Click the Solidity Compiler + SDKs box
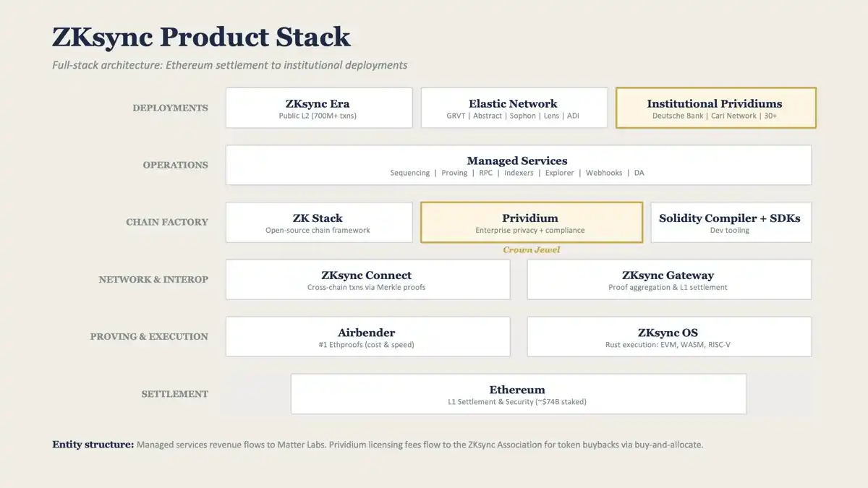This screenshot has height=488, width=868. 731,222
